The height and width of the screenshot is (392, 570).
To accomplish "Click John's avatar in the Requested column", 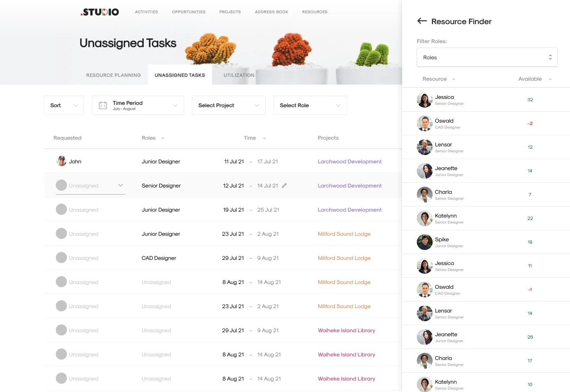I will click(61, 161).
